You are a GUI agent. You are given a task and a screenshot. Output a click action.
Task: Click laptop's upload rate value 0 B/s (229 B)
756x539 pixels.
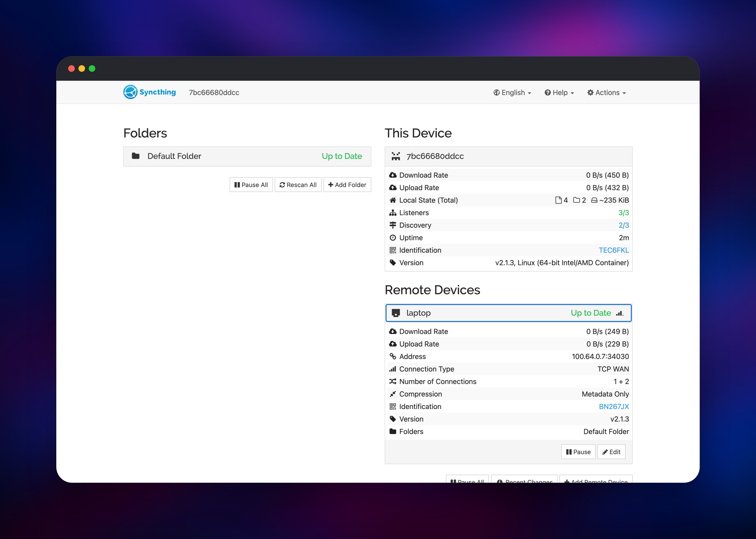point(608,344)
